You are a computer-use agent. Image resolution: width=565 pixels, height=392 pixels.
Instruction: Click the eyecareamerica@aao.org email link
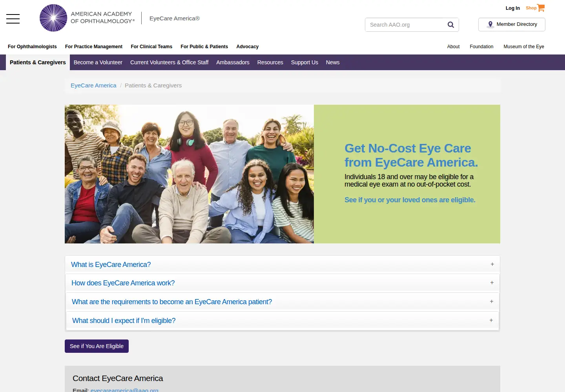[x=124, y=390]
